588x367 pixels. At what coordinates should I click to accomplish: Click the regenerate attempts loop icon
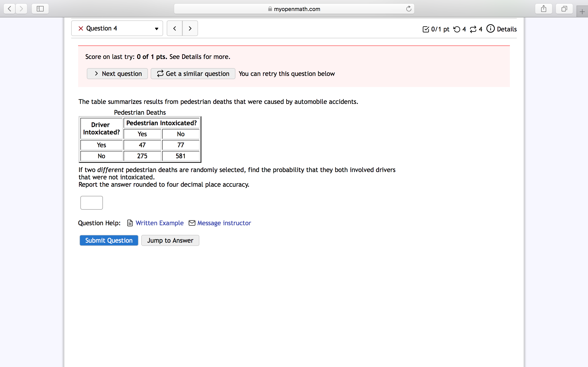[473, 29]
